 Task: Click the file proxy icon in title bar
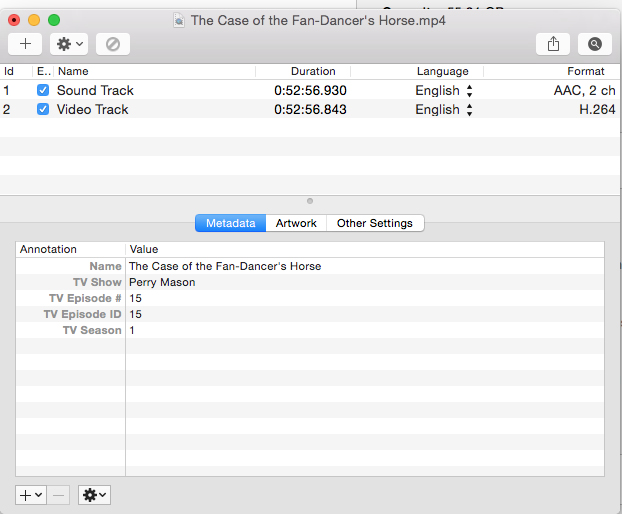click(x=179, y=20)
